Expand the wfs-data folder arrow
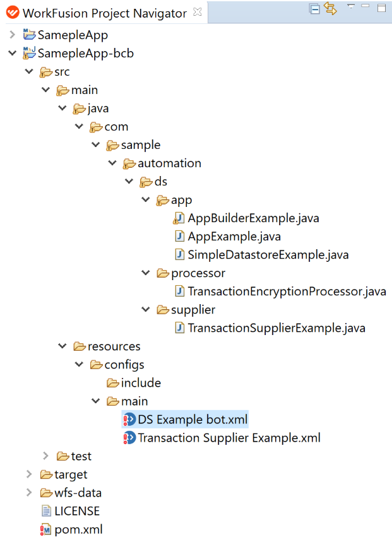The image size is (392, 547). click(x=29, y=492)
